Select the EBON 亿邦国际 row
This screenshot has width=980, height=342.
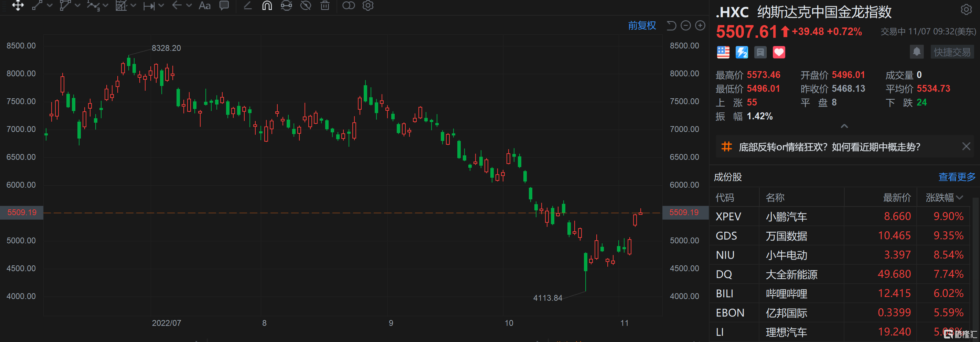(840, 313)
